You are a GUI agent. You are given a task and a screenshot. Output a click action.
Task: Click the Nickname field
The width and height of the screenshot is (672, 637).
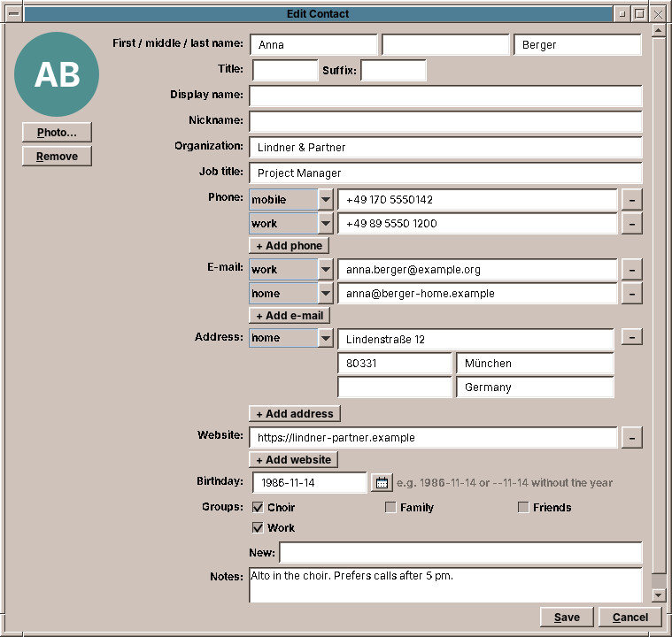[445, 122]
